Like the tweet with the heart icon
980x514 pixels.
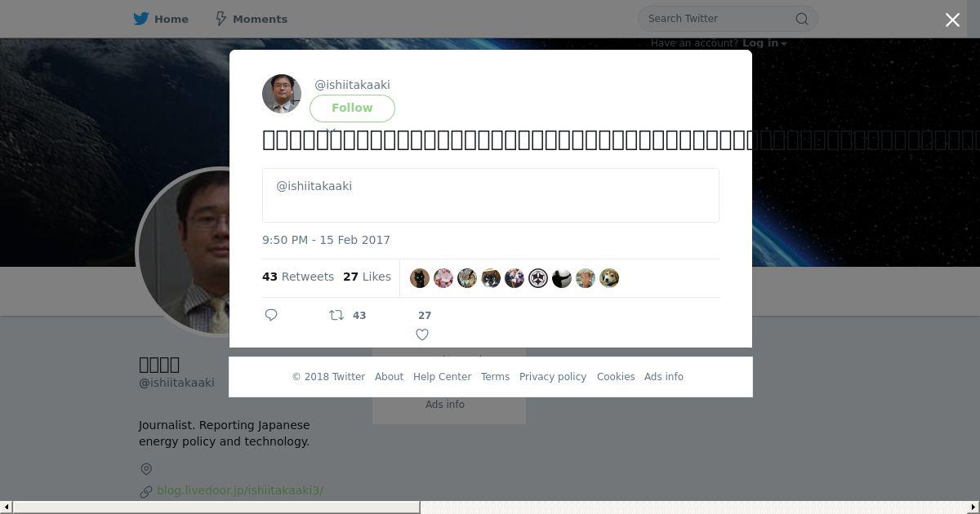tap(422, 335)
